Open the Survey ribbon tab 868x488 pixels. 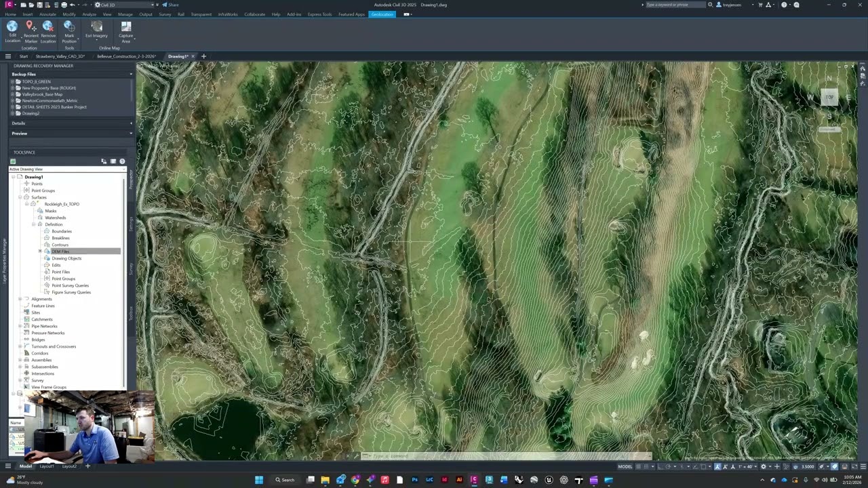[x=165, y=14]
